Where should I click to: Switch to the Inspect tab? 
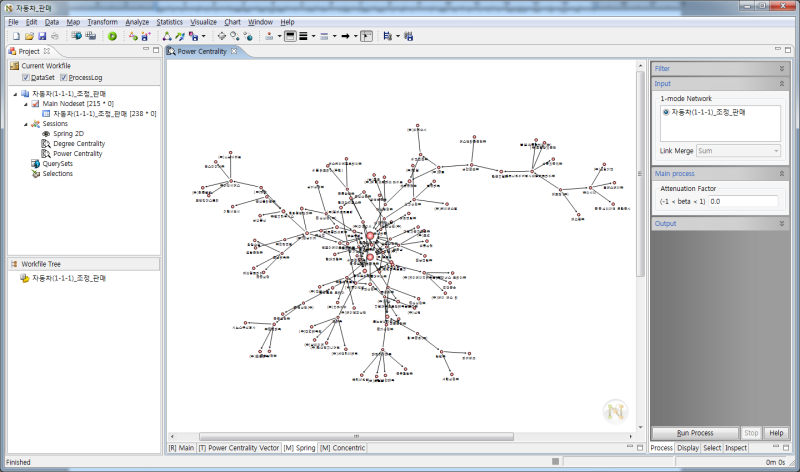tap(736, 448)
